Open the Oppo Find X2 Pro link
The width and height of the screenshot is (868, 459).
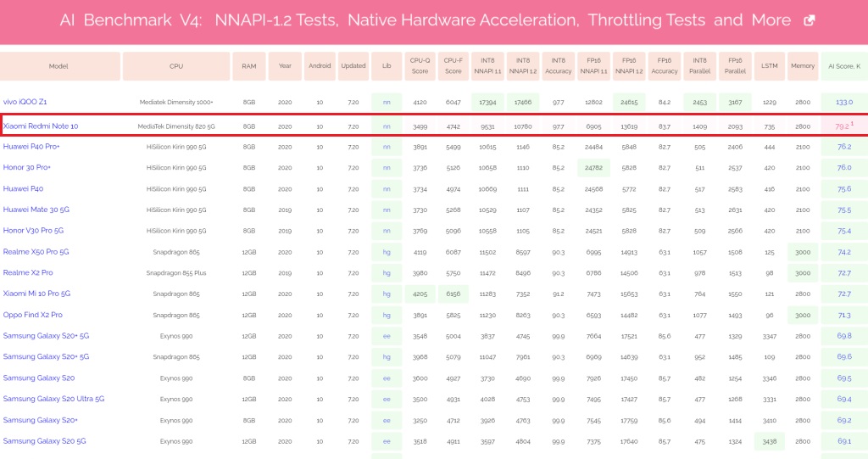coord(33,315)
